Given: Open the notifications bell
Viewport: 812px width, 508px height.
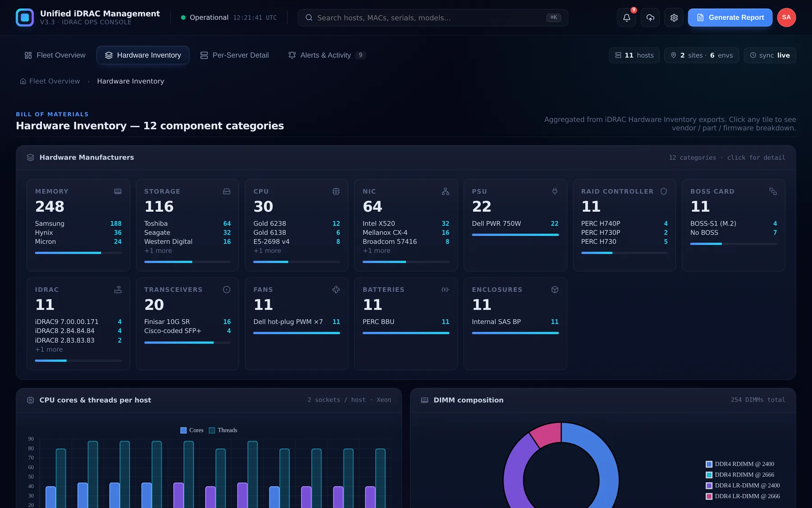Looking at the screenshot, I should click(x=627, y=18).
